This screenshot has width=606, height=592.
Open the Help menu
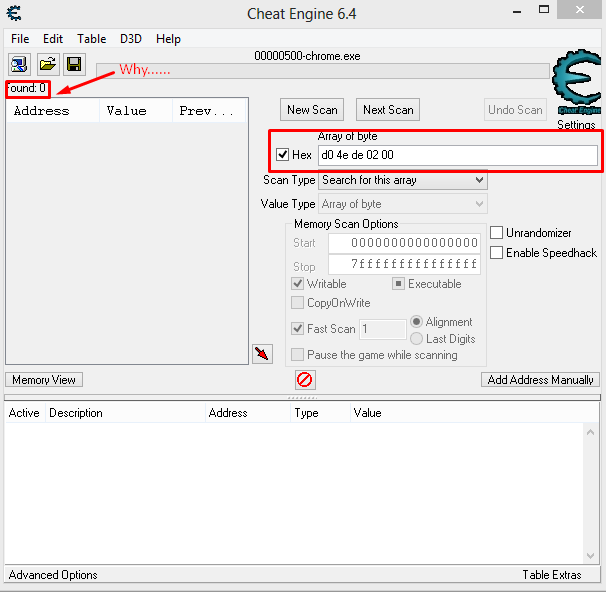click(168, 39)
